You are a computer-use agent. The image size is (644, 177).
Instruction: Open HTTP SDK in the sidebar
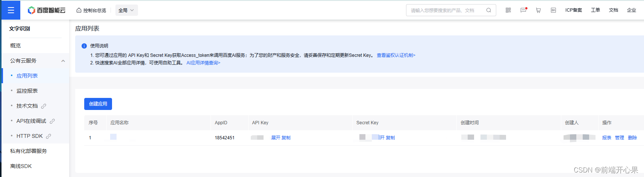click(x=30, y=136)
